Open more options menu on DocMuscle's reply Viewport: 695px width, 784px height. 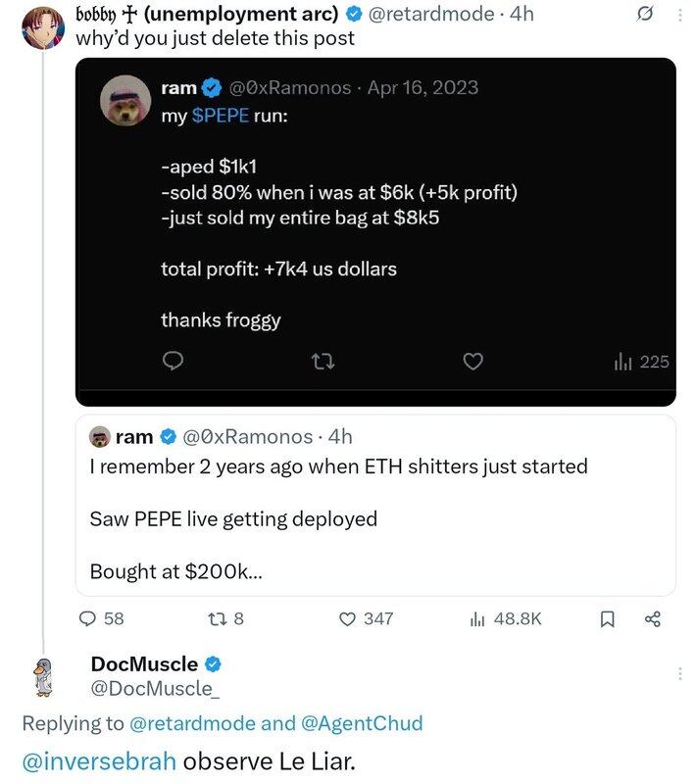[x=680, y=673]
